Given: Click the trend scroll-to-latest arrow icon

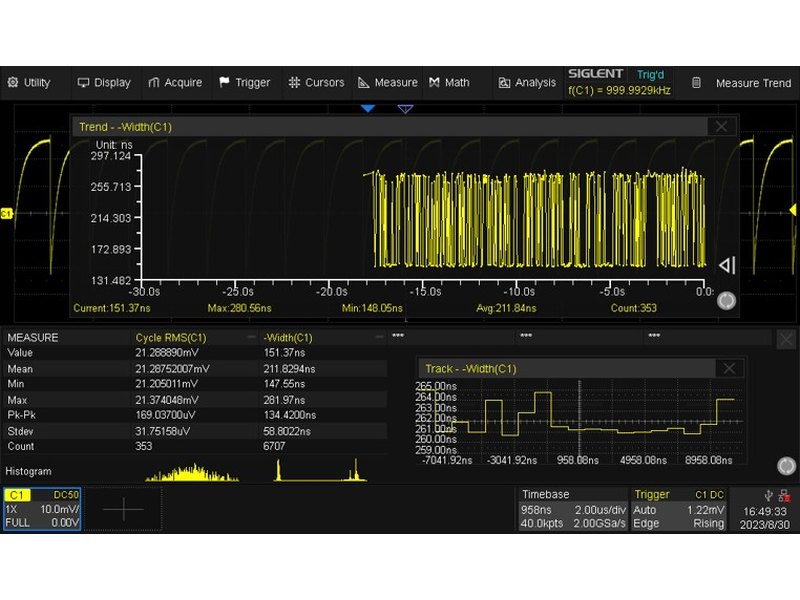Looking at the screenshot, I should (x=727, y=265).
